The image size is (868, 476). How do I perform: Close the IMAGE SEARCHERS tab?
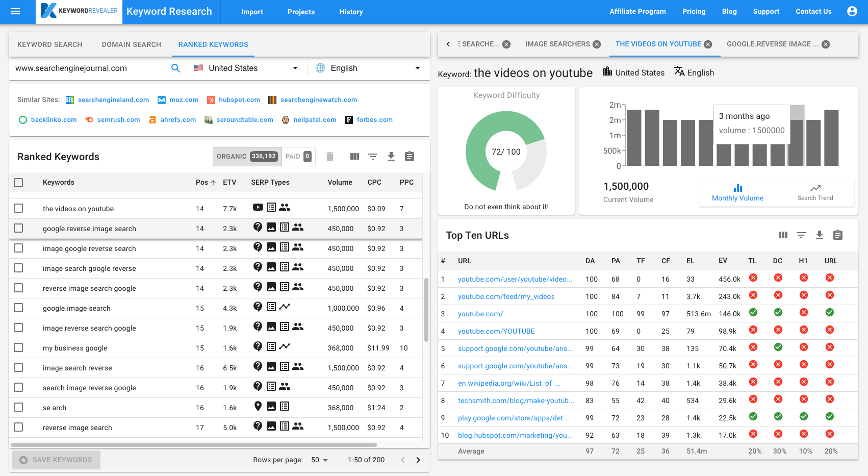coord(597,44)
